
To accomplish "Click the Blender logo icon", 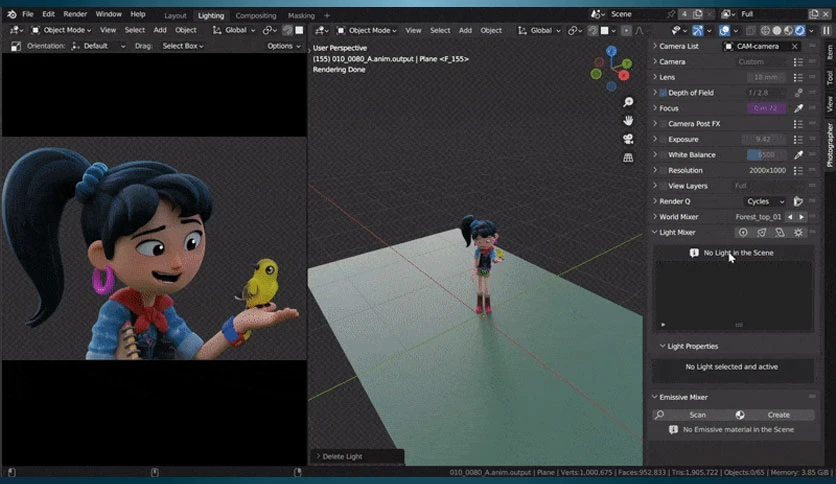I will point(11,14).
